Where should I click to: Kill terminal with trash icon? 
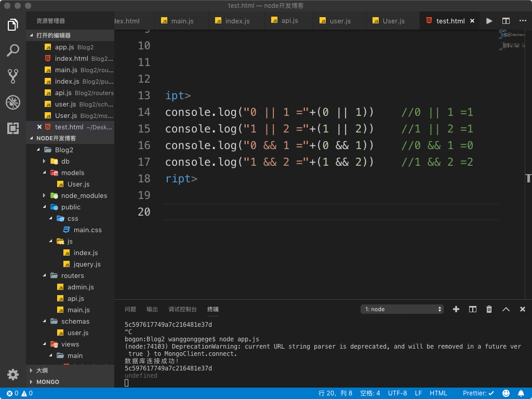coord(489,309)
